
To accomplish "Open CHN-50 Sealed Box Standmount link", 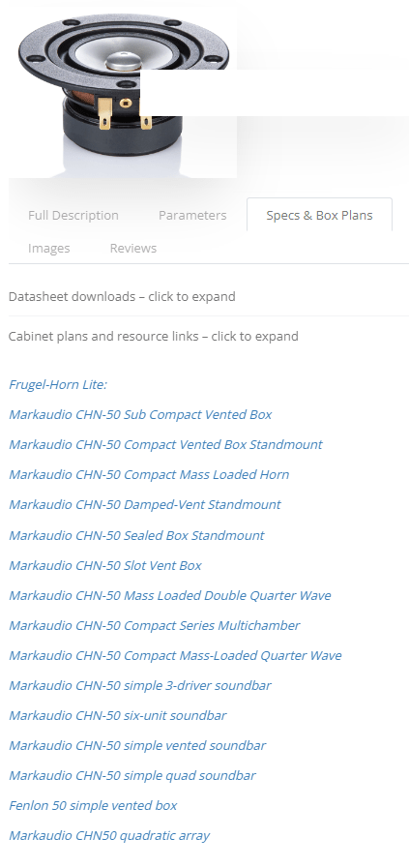I will pyautogui.click(x=136, y=535).
